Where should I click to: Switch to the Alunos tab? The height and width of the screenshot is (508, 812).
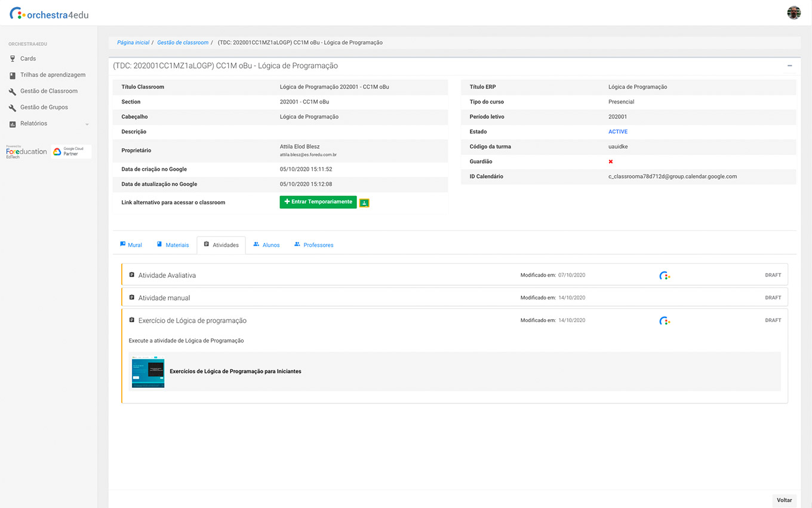pyautogui.click(x=267, y=245)
